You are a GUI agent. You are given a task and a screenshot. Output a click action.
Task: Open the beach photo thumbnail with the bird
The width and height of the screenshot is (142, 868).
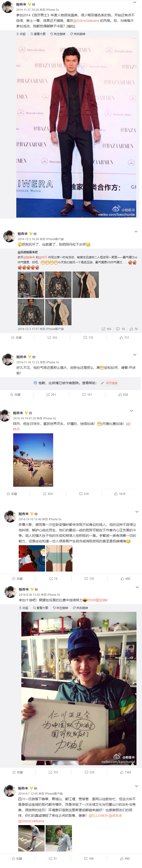[33, 460]
